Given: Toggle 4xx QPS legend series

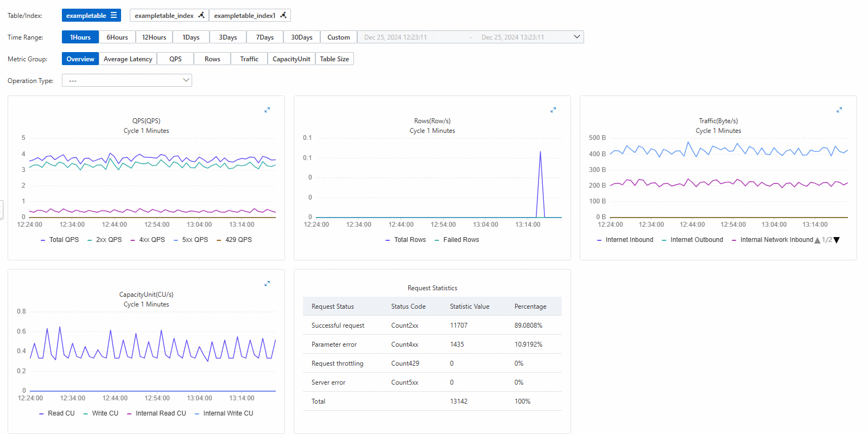Looking at the screenshot, I should 148,240.
